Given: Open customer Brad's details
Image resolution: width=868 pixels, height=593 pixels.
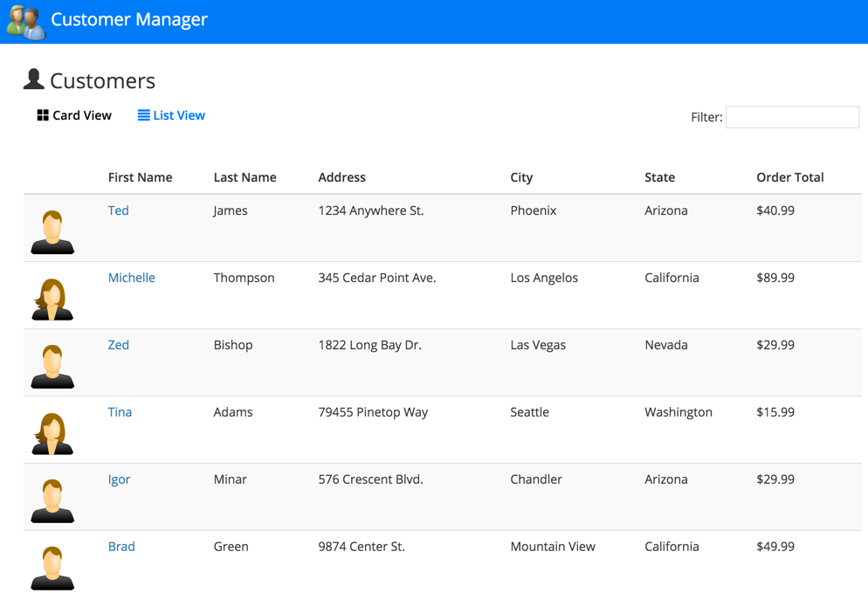Looking at the screenshot, I should [121, 547].
